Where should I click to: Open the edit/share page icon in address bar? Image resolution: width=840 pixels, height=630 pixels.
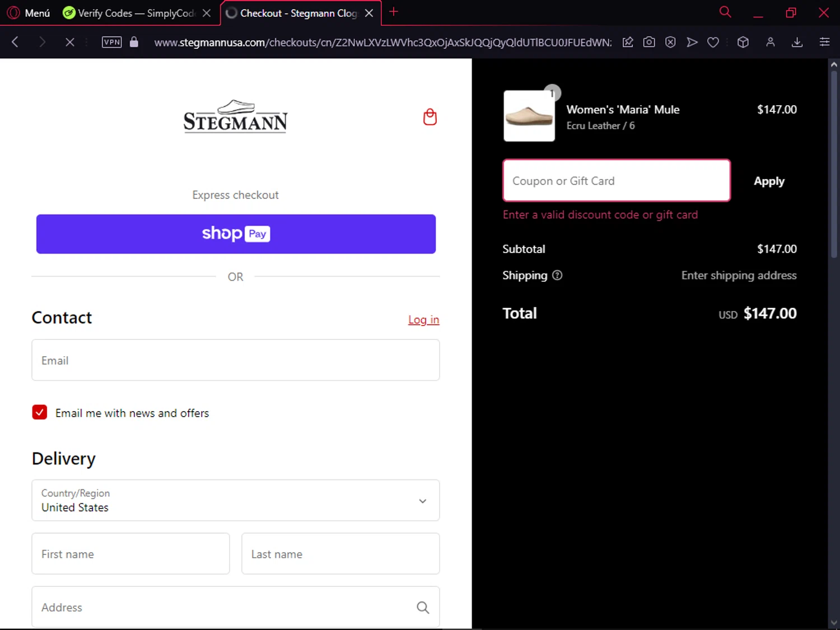[628, 42]
